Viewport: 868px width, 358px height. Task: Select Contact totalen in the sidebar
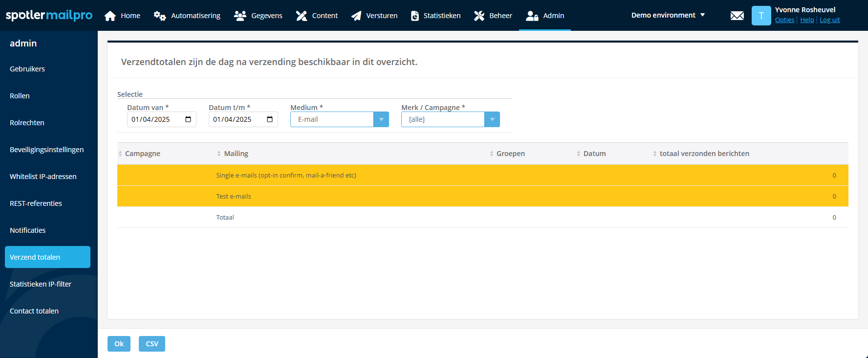[34, 311]
